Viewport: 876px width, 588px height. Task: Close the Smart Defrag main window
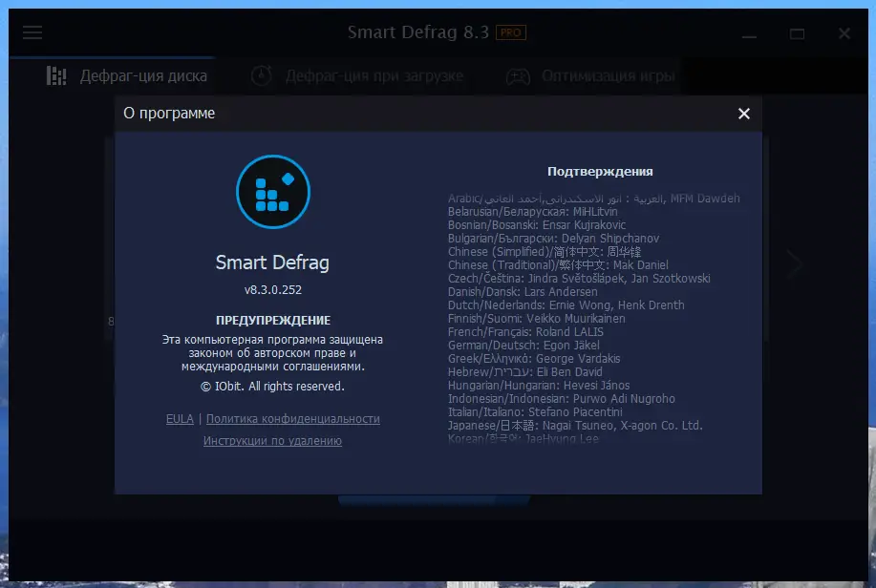click(x=844, y=33)
